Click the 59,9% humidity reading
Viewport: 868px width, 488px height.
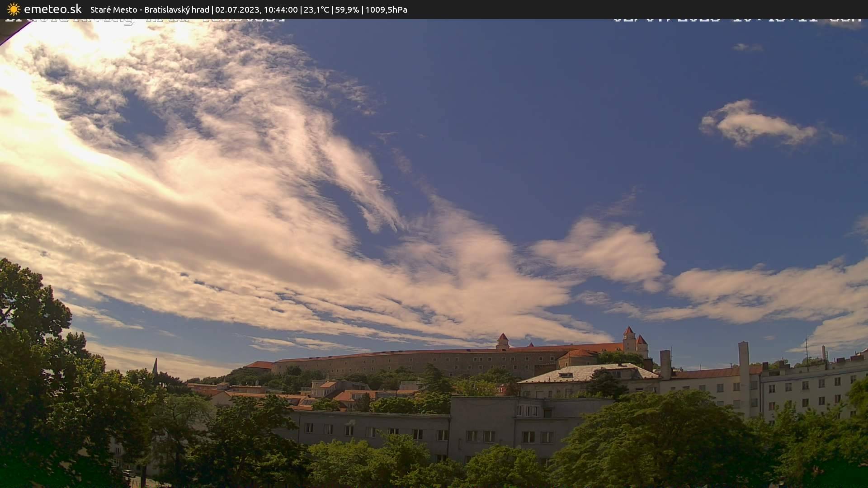click(x=347, y=9)
